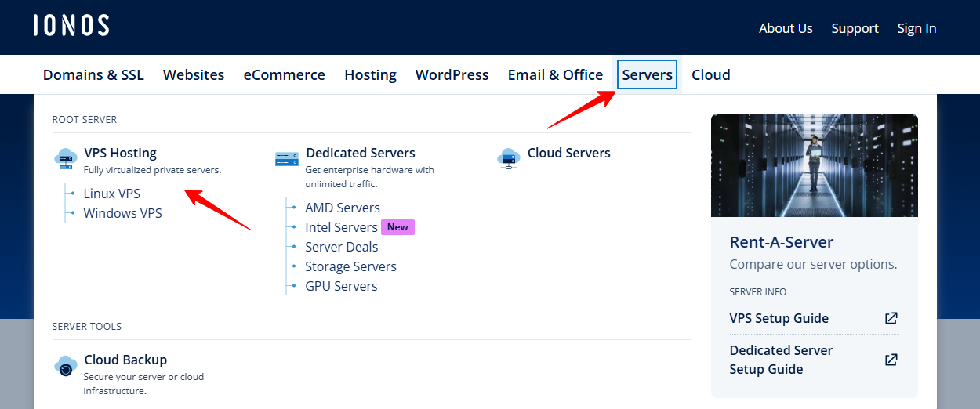This screenshot has height=409, width=980.
Task: Click the SERVER TOOLS section label
Action: pos(87,327)
